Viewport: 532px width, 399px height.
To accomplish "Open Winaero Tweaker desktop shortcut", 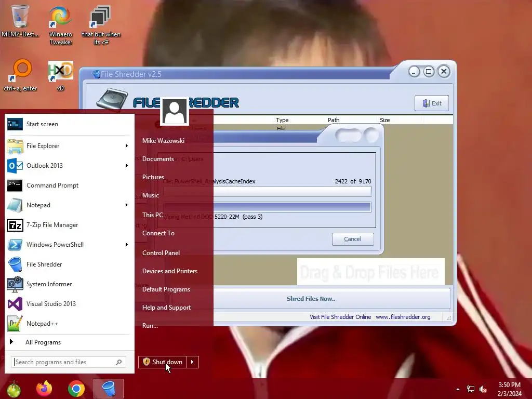I will [61, 25].
